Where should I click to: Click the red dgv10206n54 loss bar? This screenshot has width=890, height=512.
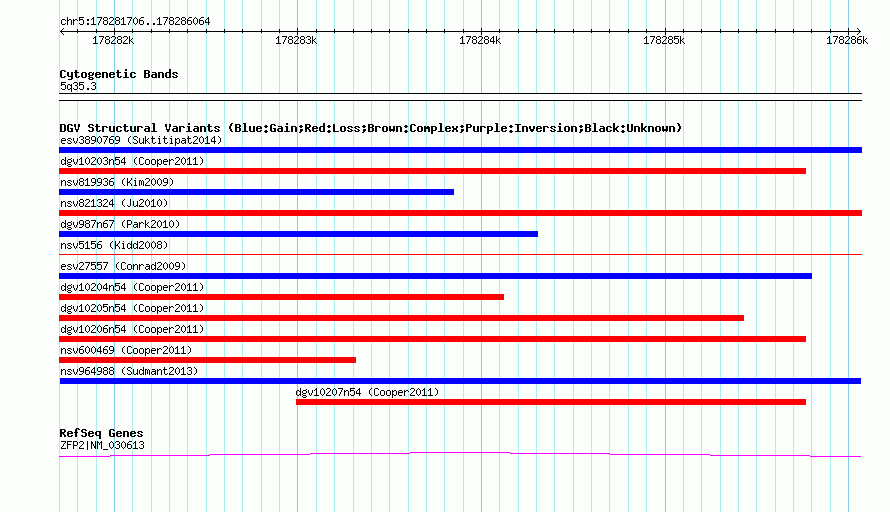pyautogui.click(x=433, y=339)
